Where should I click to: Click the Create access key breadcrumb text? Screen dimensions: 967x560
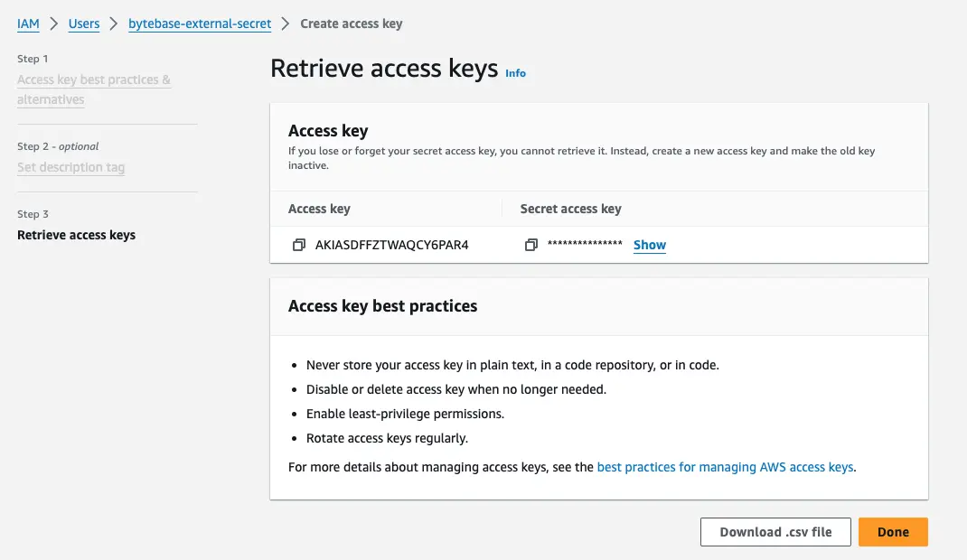[352, 24]
